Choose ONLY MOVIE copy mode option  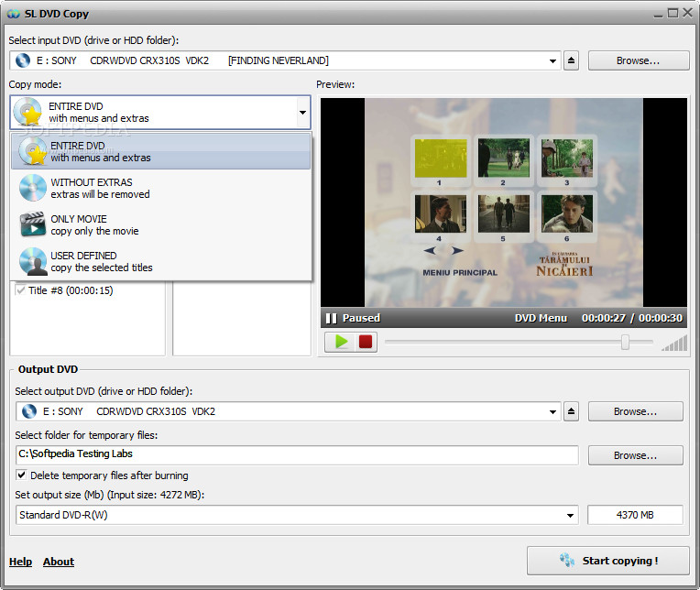click(160, 224)
